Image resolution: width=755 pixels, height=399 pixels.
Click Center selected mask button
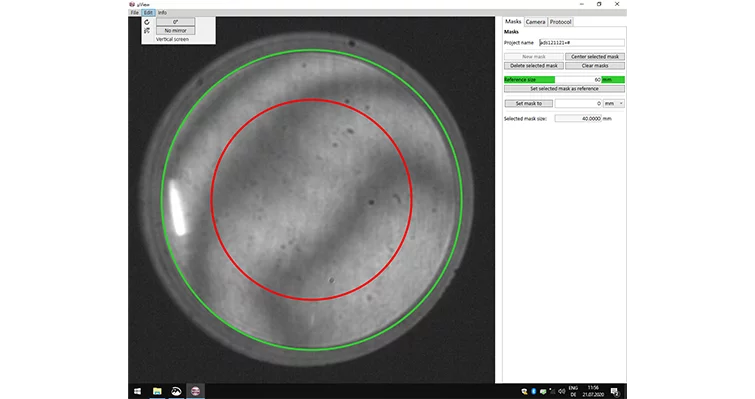tap(595, 57)
